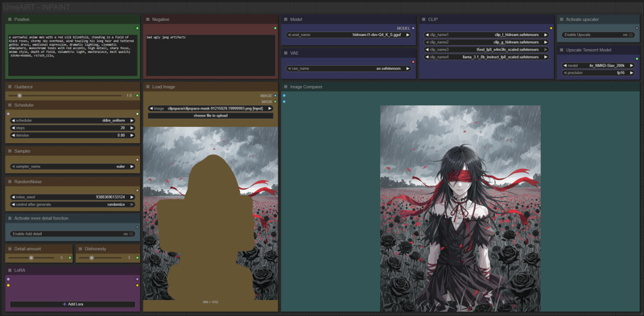644x316 pixels.
Task: Open the scheduler dropdown showing ddim_uniform
Action: [x=72, y=121]
